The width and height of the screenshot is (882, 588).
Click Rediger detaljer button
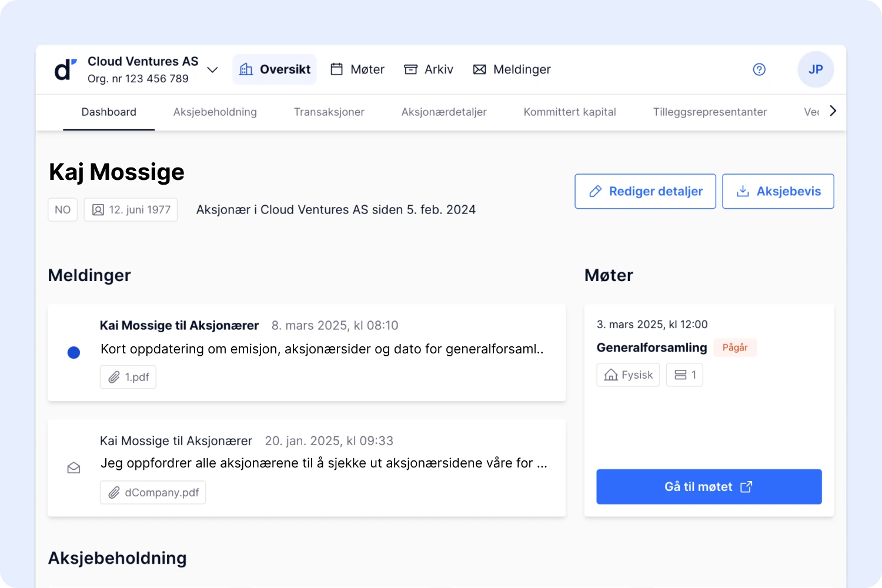[645, 191]
